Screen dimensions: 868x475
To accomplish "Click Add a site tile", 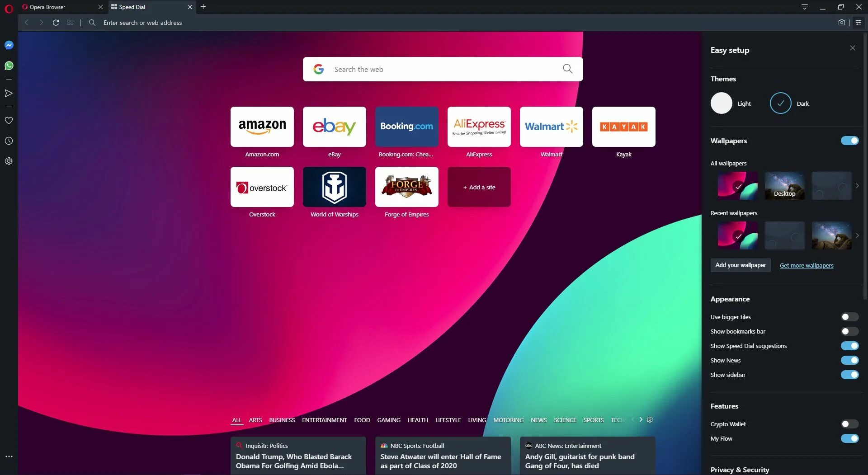I will tap(479, 187).
